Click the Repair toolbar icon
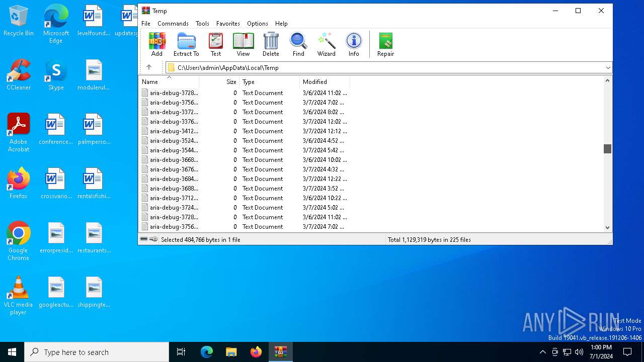This screenshot has width=644, height=362. 386,44
